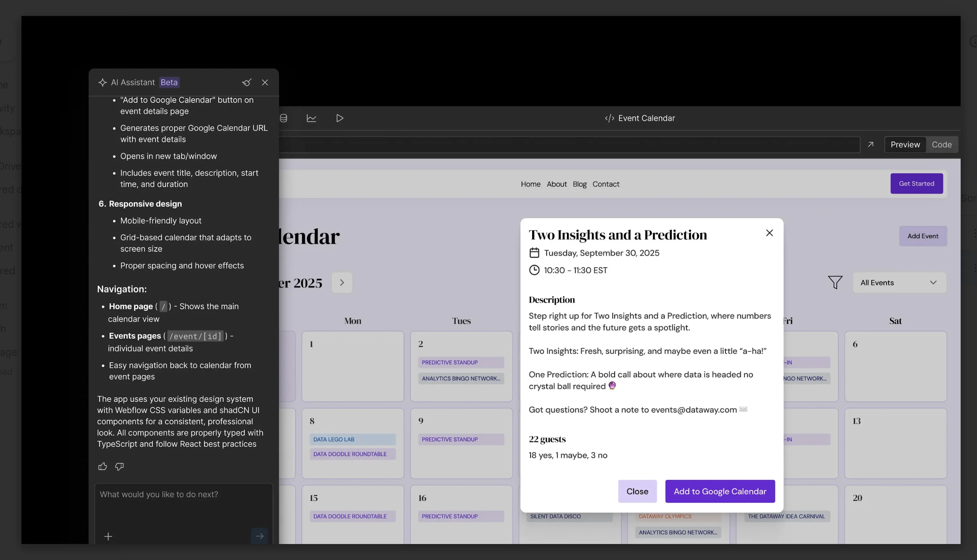Click the filter funnel icon

coord(835,282)
